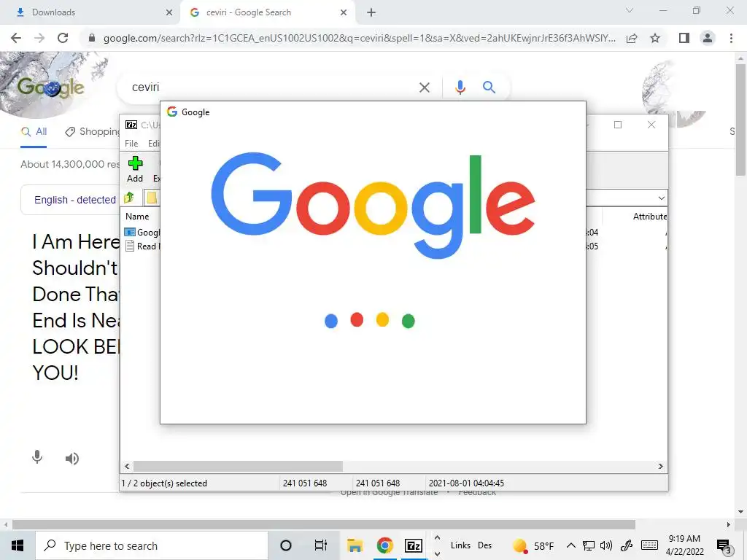Click the large Google logo
Image resolution: width=747 pixels, height=560 pixels.
click(373, 206)
